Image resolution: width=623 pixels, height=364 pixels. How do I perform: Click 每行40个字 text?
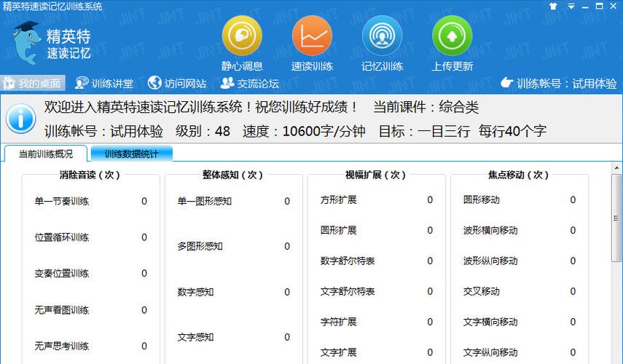(512, 131)
